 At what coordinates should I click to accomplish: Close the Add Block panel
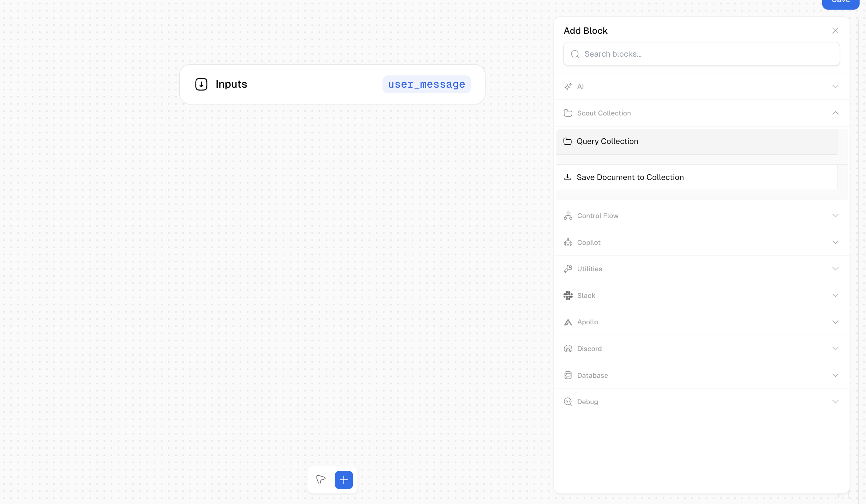point(835,31)
